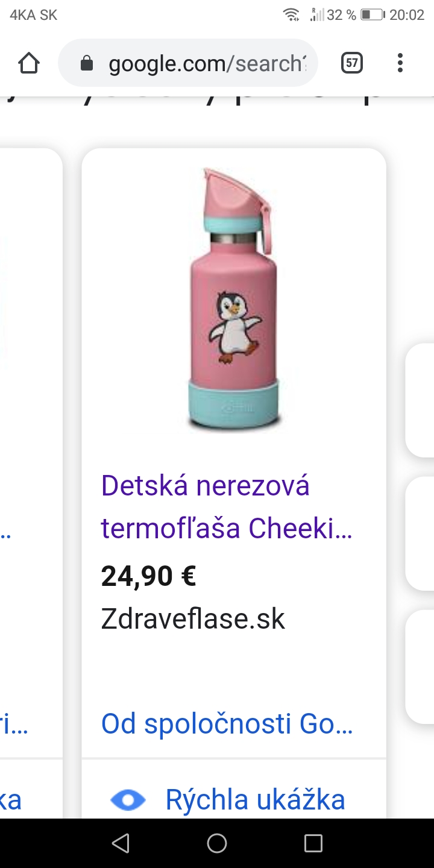Tap the 4KA SK carrier label

[x=33, y=15]
